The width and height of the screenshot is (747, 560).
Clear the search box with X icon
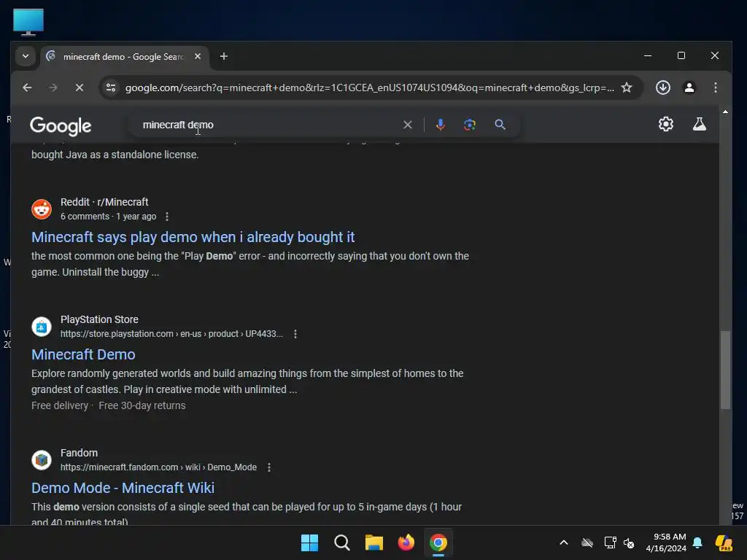pos(407,125)
